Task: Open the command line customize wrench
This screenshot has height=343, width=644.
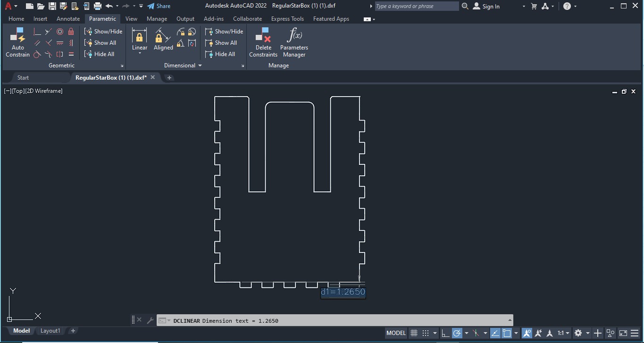Action: [x=151, y=320]
